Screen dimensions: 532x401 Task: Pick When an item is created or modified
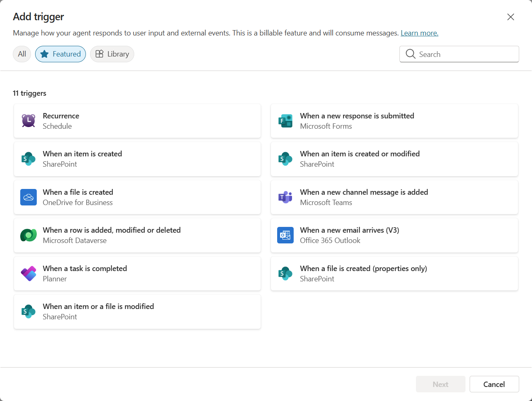[x=394, y=159]
